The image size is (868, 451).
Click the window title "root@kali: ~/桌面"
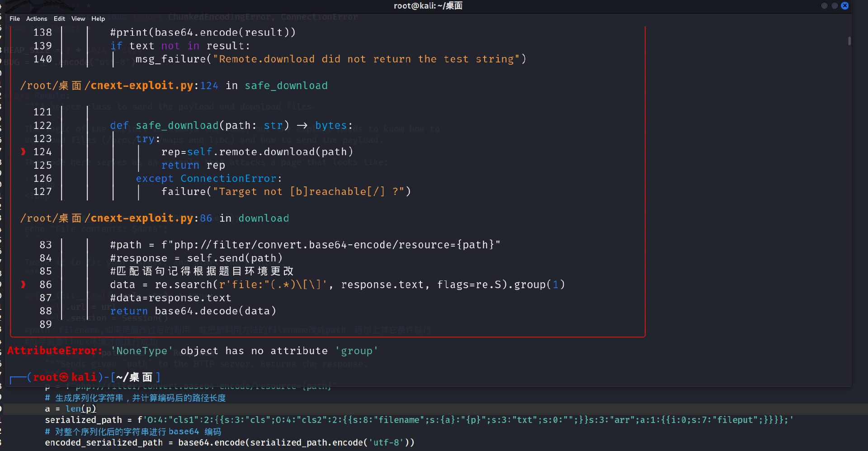click(428, 6)
